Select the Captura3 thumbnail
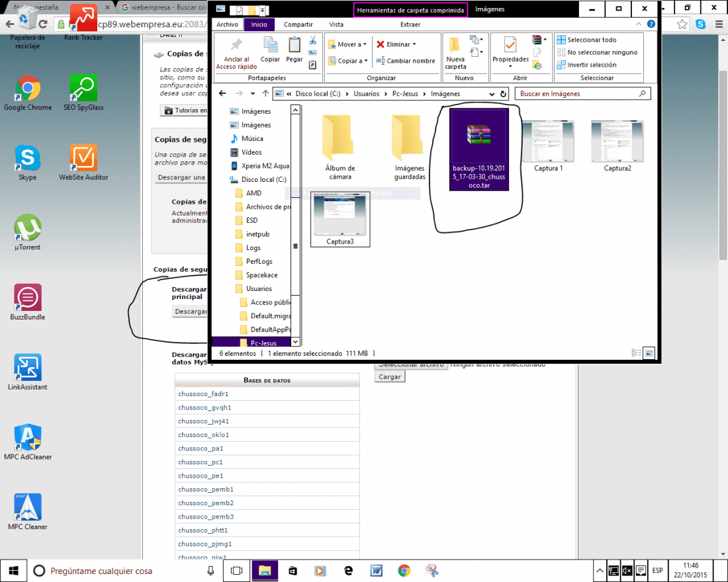728x582 pixels. 340,219
